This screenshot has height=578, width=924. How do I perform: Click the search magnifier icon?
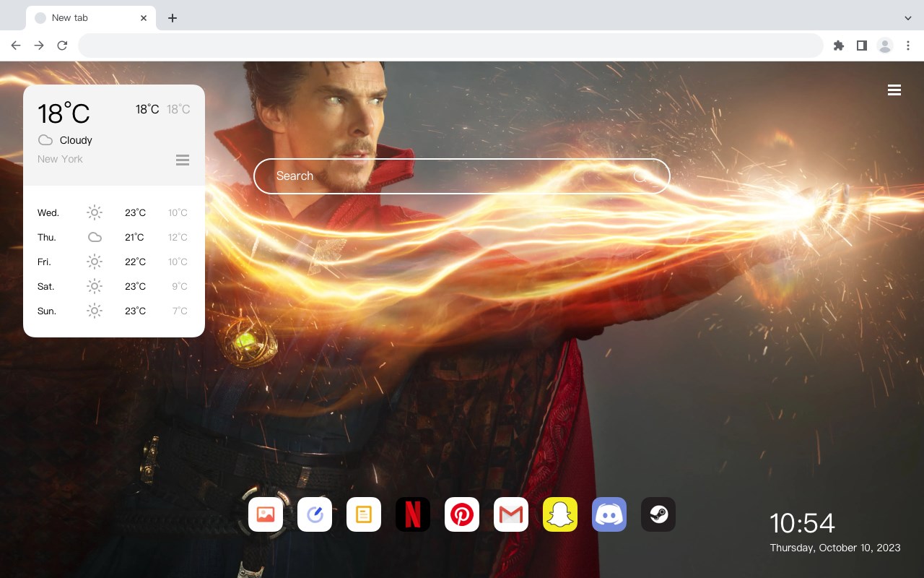pos(640,176)
